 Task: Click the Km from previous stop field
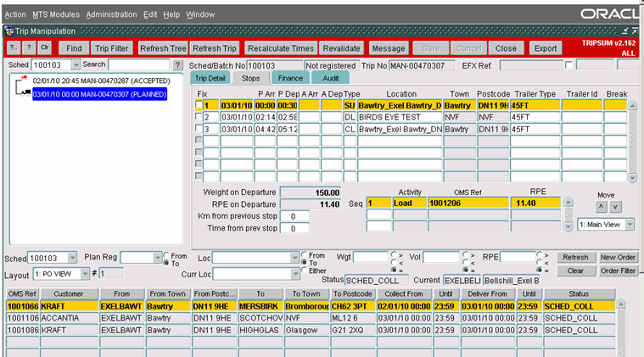point(294,216)
